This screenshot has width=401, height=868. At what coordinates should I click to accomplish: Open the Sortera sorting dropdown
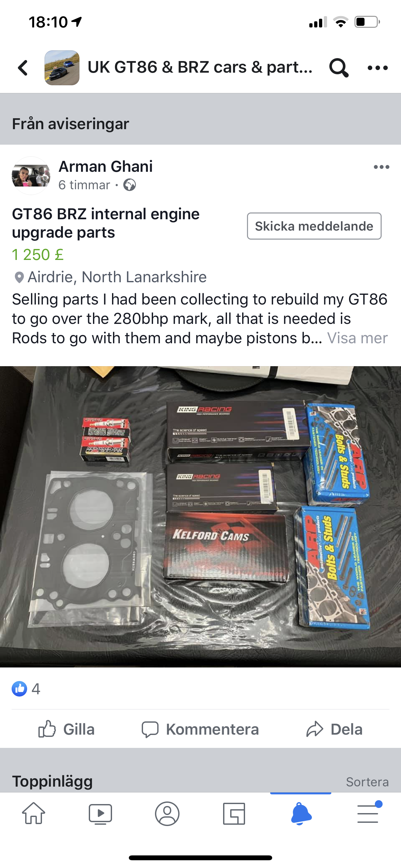tap(367, 782)
